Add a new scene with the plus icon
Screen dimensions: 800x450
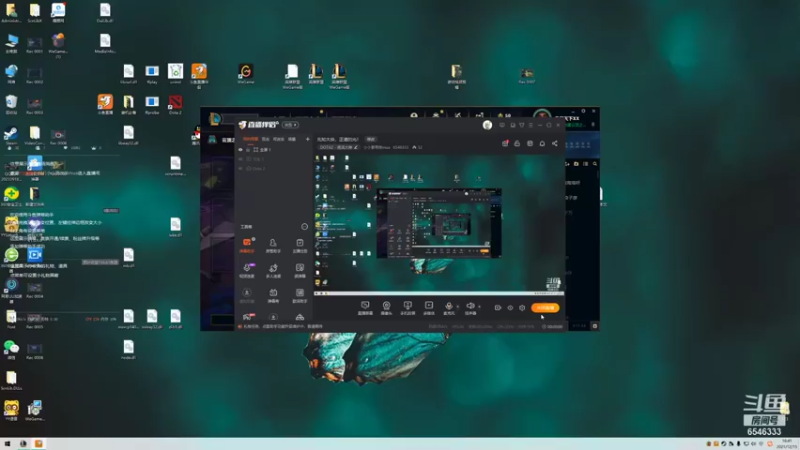tap(307, 139)
